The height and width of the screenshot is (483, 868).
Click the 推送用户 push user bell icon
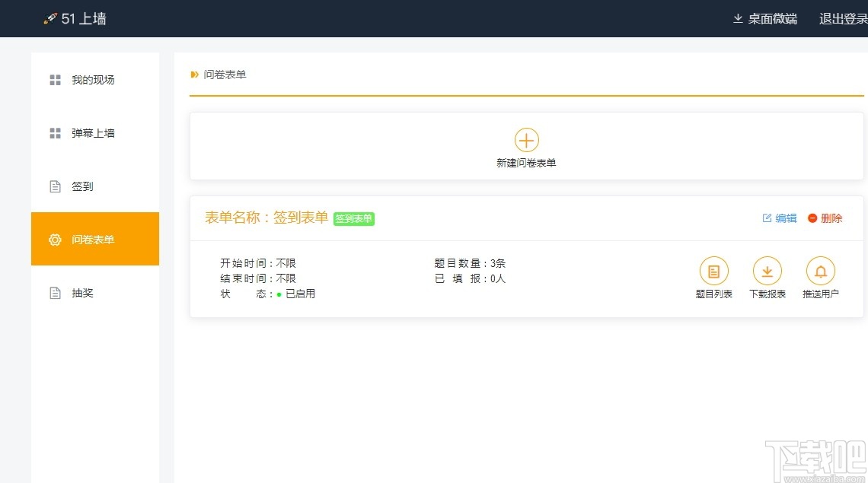pyautogui.click(x=820, y=270)
